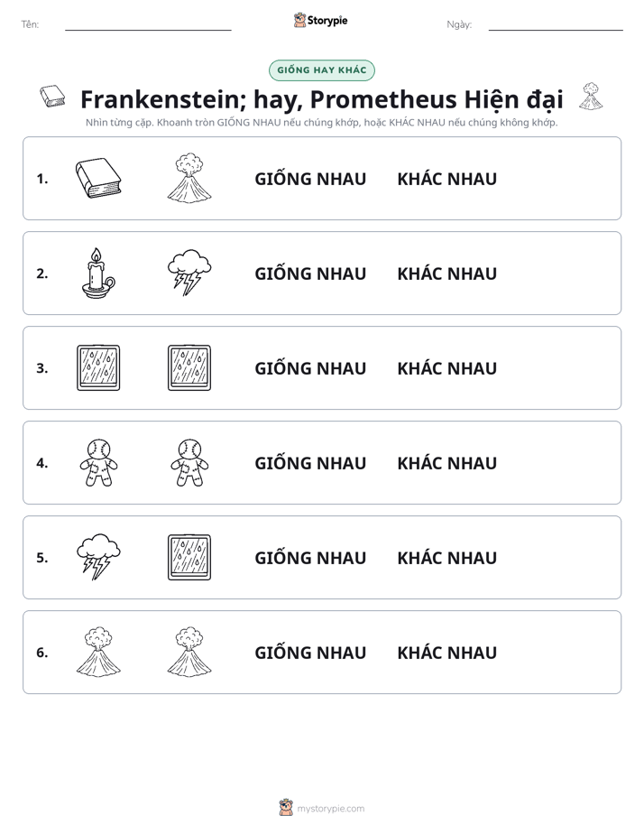Click the GIỐNG HAY KHÁC badge

click(322, 70)
